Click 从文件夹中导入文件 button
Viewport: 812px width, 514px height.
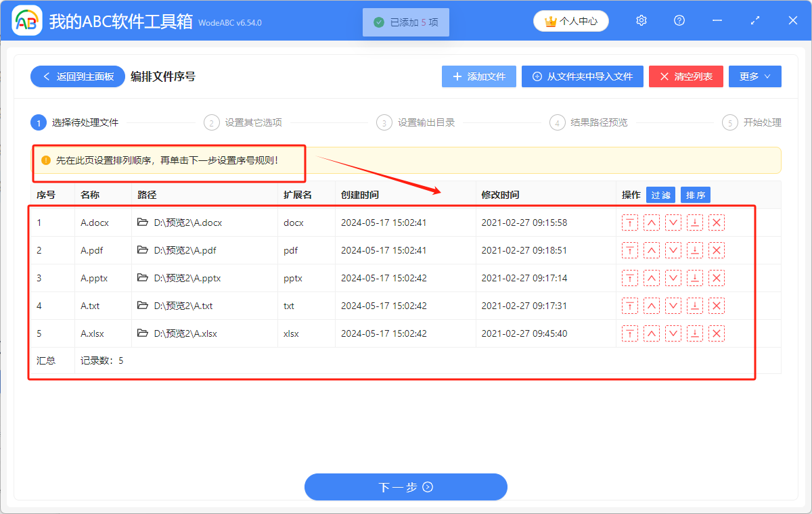pyautogui.click(x=582, y=76)
